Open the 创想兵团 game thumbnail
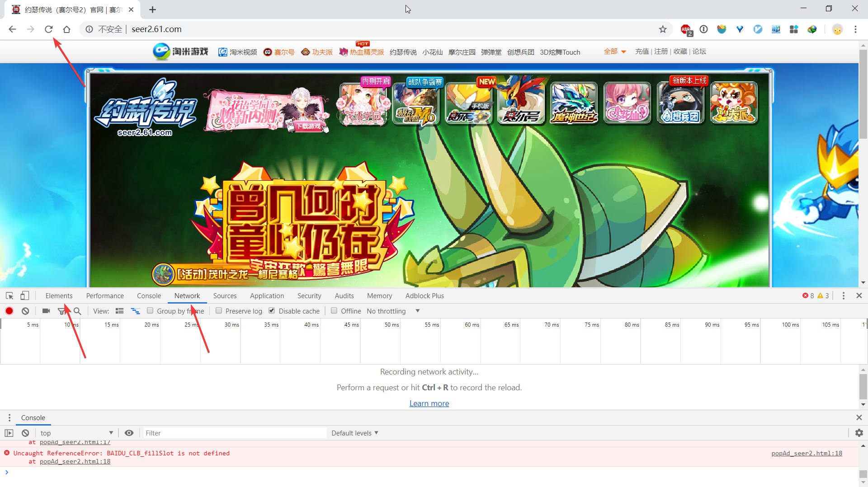868x487 pixels. pos(680,103)
